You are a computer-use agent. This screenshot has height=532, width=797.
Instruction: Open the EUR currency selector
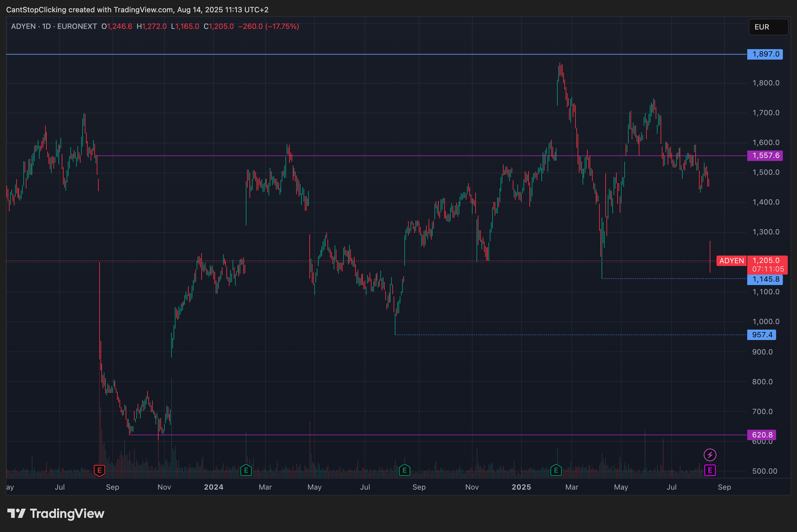coord(768,27)
